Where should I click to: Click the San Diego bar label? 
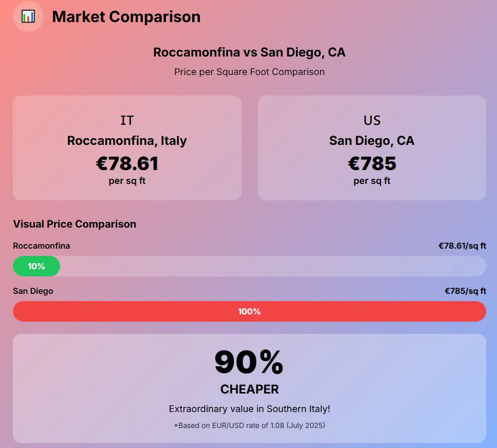pos(33,291)
